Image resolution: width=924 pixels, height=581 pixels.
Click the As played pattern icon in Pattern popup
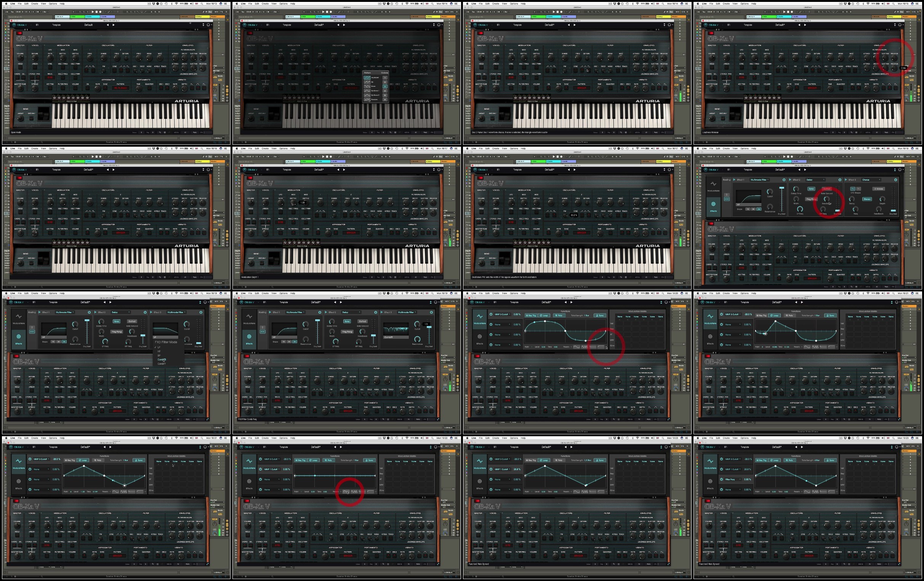pyautogui.click(x=367, y=77)
